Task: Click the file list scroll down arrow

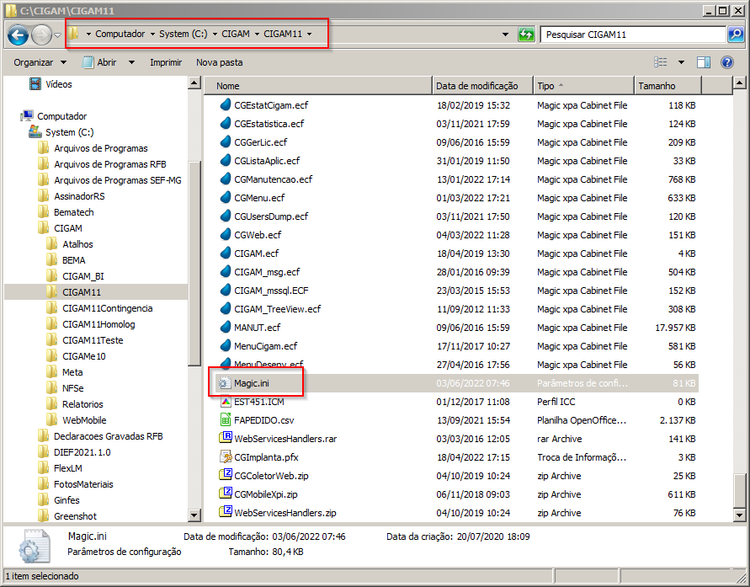Action: [x=739, y=515]
